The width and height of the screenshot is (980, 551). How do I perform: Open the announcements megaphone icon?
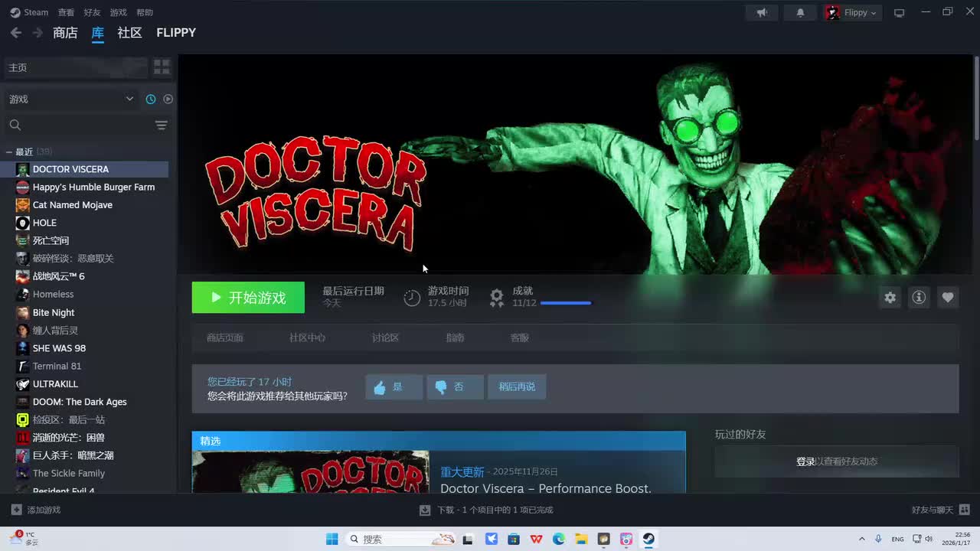click(762, 12)
